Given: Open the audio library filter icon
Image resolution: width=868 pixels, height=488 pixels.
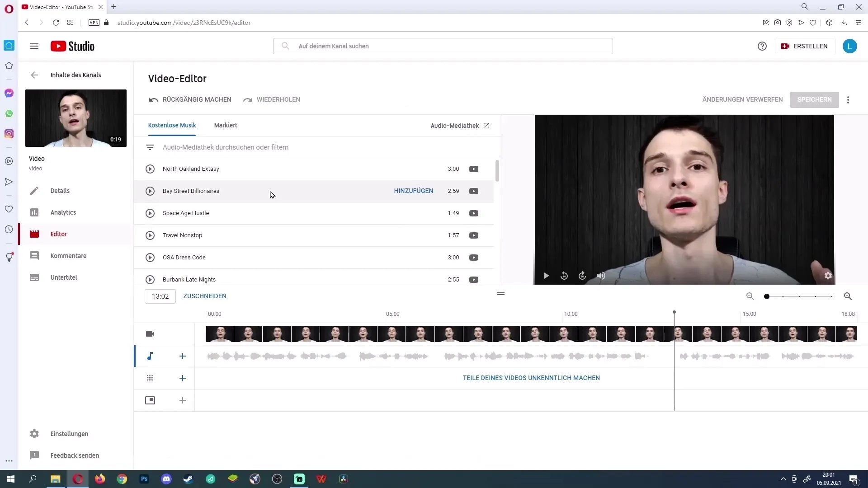Looking at the screenshot, I should [150, 147].
